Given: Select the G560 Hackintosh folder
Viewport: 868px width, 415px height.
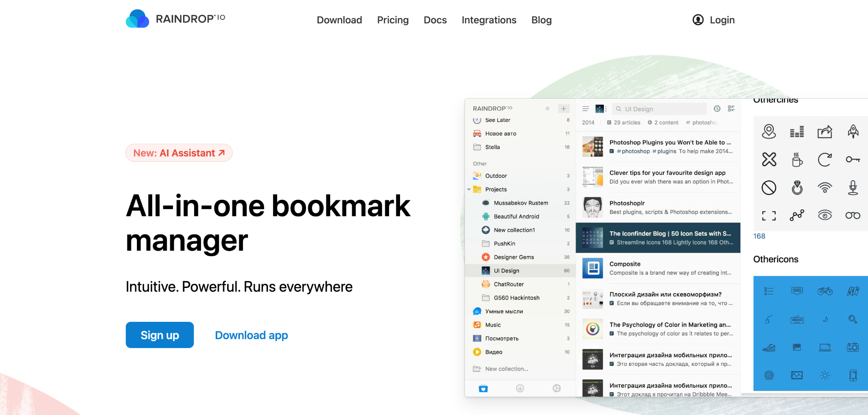Looking at the screenshot, I should point(520,298).
